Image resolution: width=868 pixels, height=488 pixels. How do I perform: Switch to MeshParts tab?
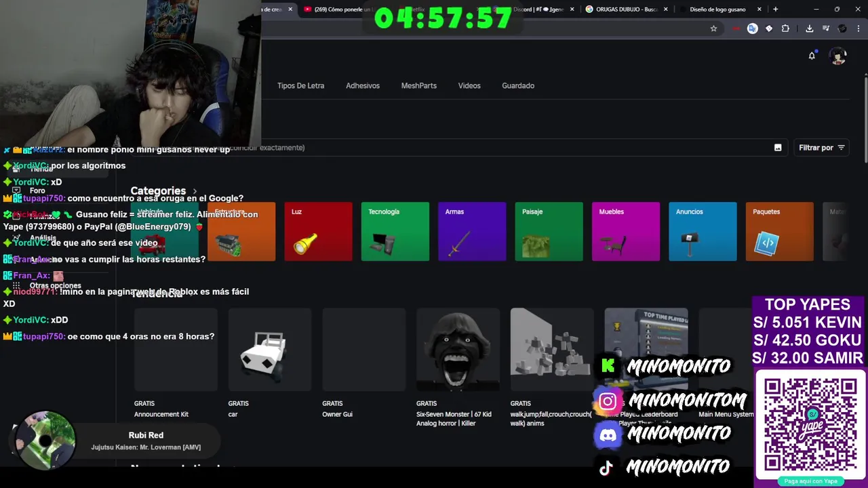point(418,85)
